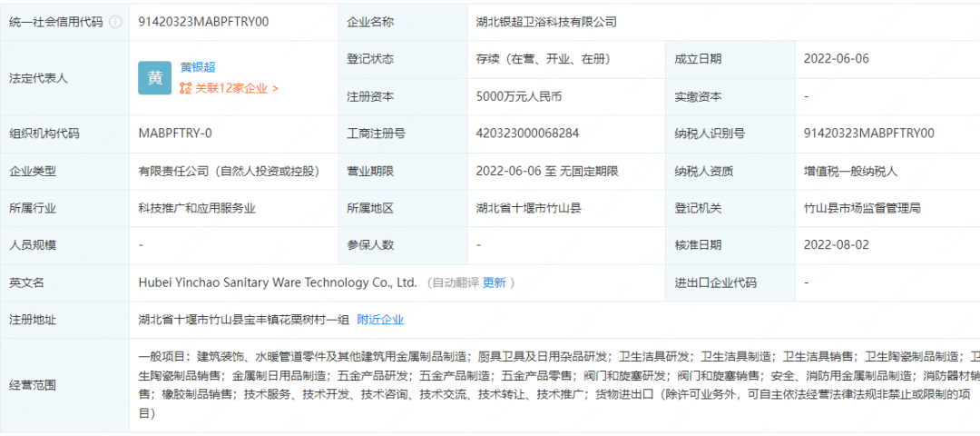Click the info icon beside 统一社会信用代码

pyautogui.click(x=115, y=22)
